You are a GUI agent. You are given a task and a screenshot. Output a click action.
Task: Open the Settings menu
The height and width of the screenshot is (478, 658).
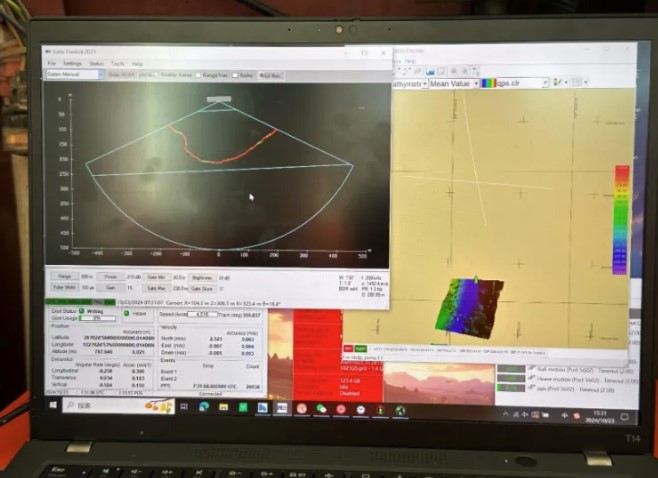click(x=73, y=64)
